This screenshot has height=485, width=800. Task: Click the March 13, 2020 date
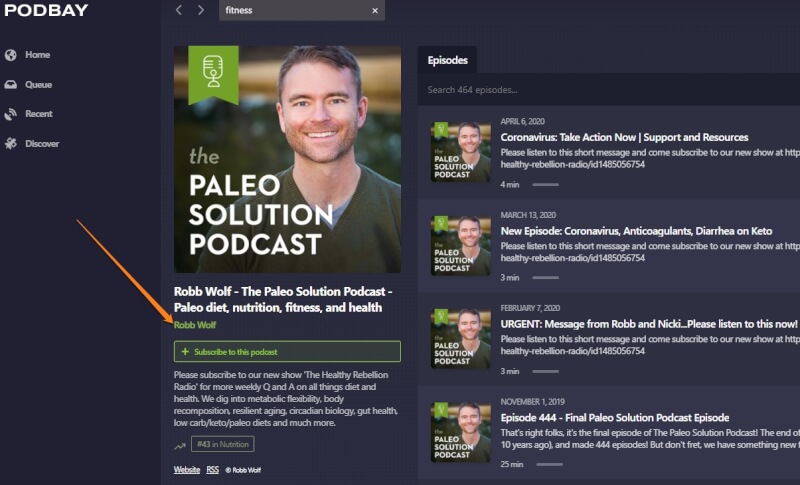point(528,215)
